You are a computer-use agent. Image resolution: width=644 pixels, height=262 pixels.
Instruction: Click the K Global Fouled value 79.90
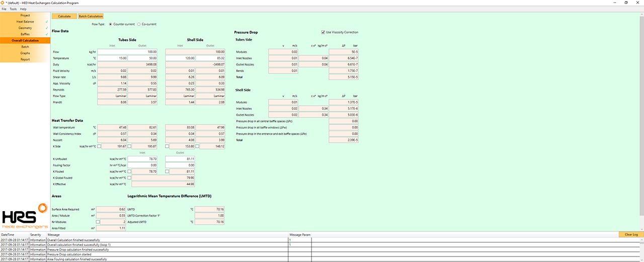point(164,178)
